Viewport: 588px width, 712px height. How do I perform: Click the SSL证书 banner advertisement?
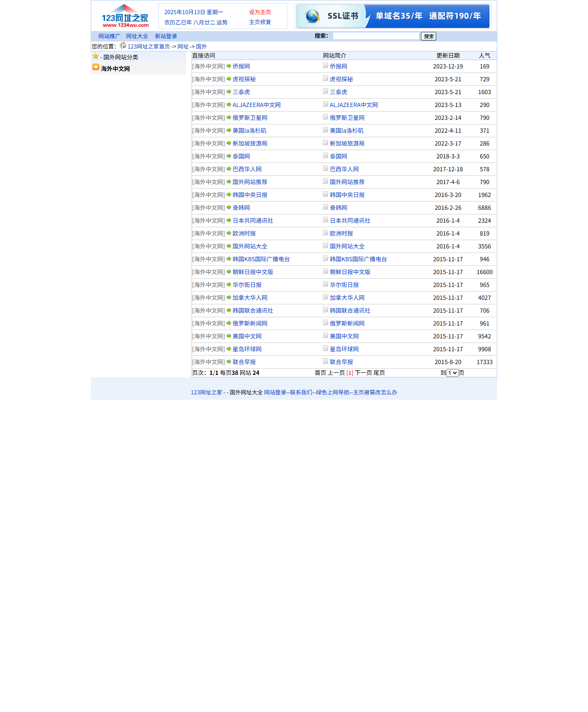393,17
